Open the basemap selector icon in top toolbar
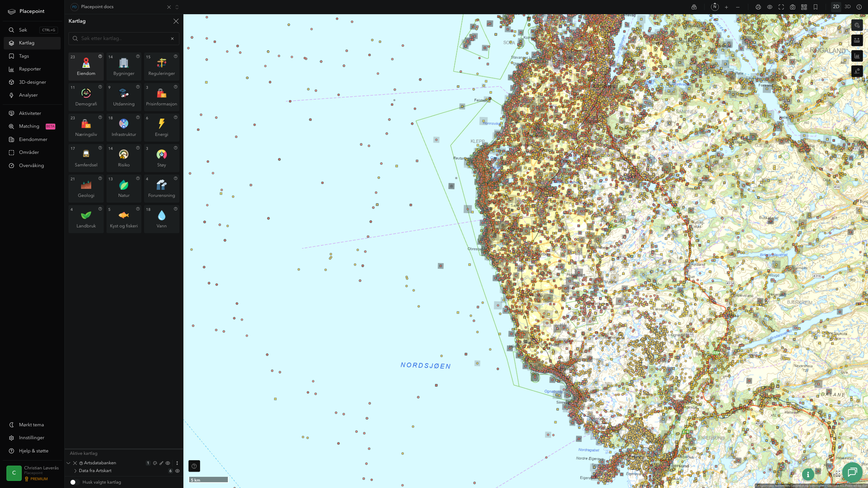Screen dimensions: 868x488 point(694,7)
